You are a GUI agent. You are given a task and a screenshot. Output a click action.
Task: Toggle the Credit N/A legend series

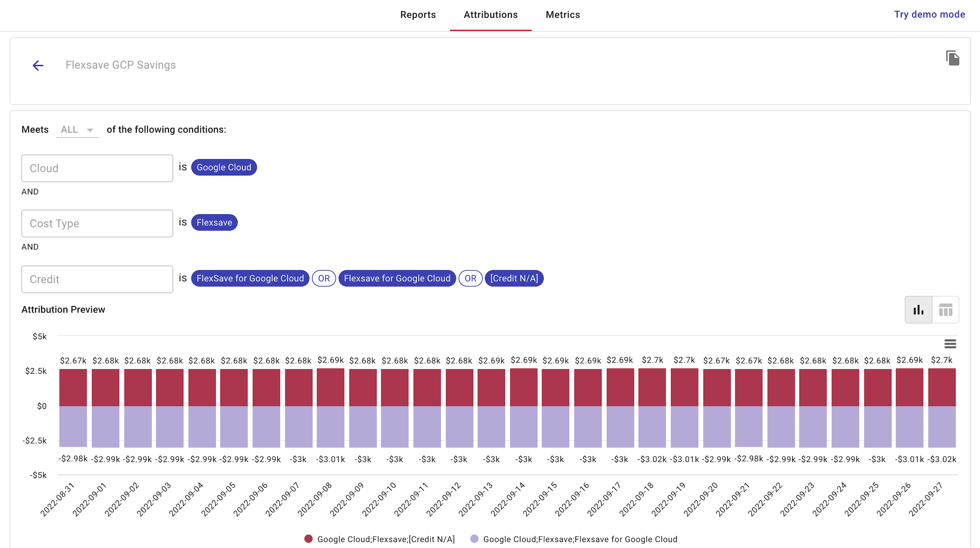click(x=385, y=539)
